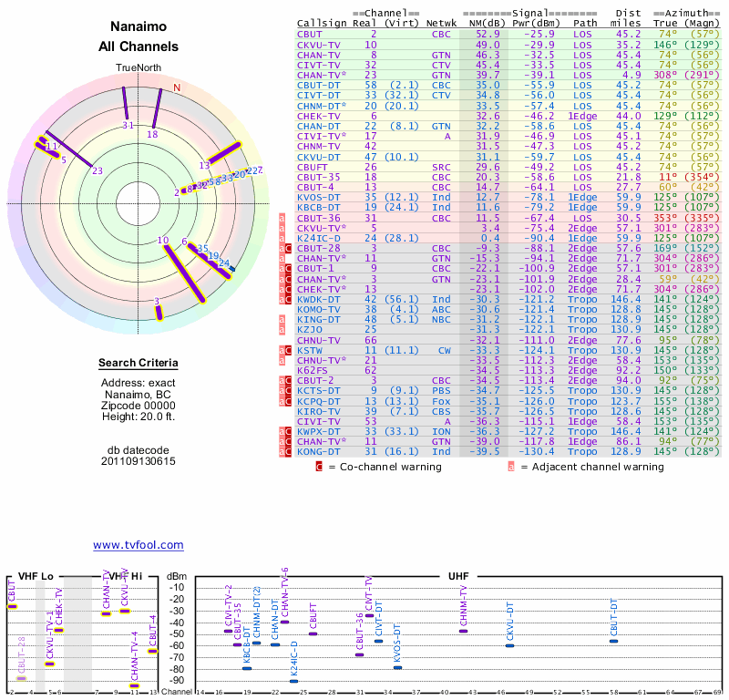
Task: Click the red N magnetic north marker on the radar
Action: tap(177, 87)
